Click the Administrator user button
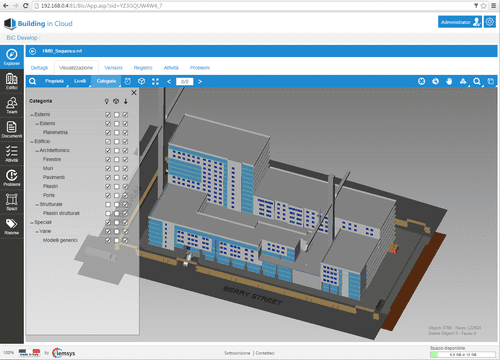 [x=460, y=22]
